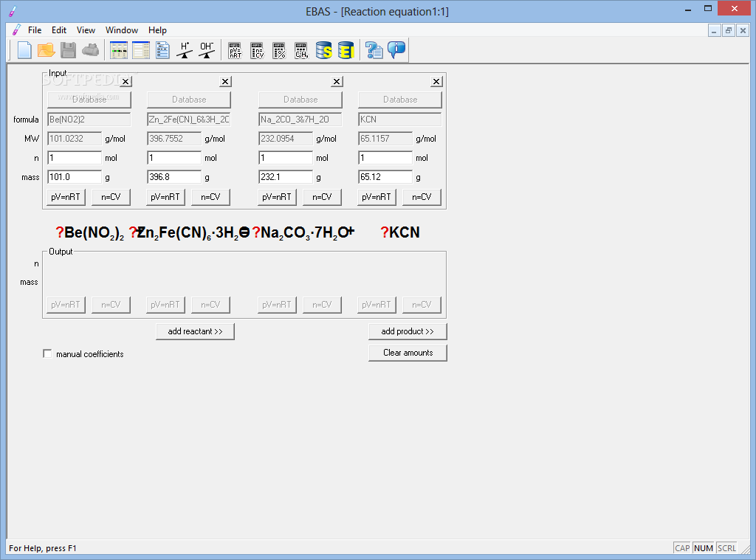The image size is (756, 560).
Task: Remove the Be(NO2)2 reactant column
Action: [x=126, y=81]
